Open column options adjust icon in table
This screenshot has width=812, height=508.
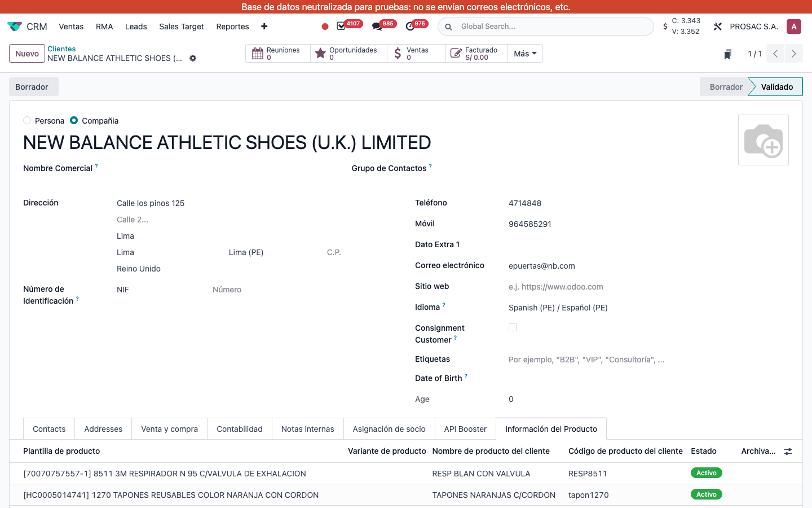coord(788,451)
